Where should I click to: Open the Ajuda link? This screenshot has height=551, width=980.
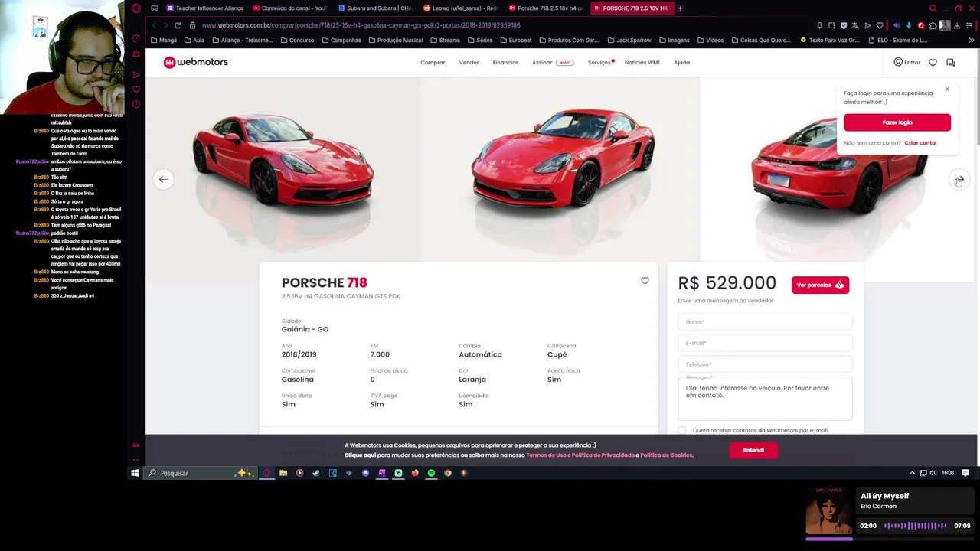681,63
